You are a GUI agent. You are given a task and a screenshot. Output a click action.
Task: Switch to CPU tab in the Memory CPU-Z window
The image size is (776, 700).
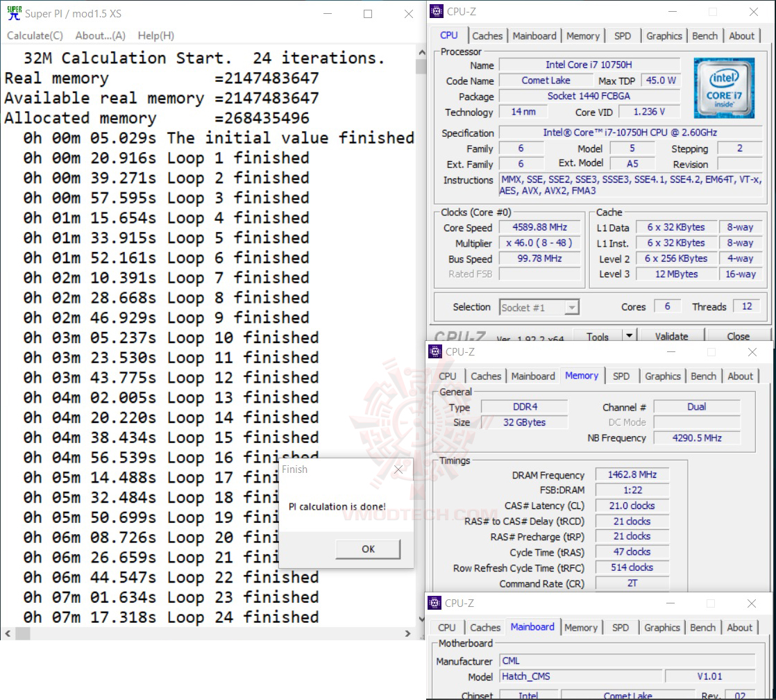point(447,376)
